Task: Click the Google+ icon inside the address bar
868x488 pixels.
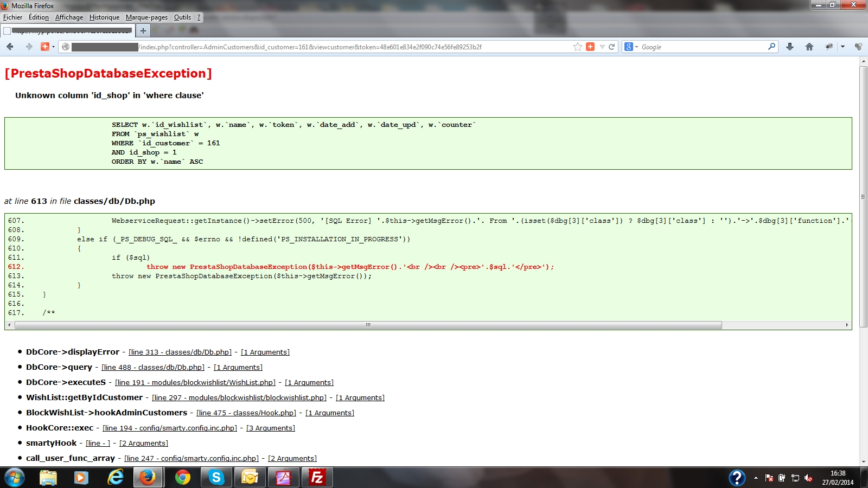Action: pyautogui.click(x=590, y=47)
